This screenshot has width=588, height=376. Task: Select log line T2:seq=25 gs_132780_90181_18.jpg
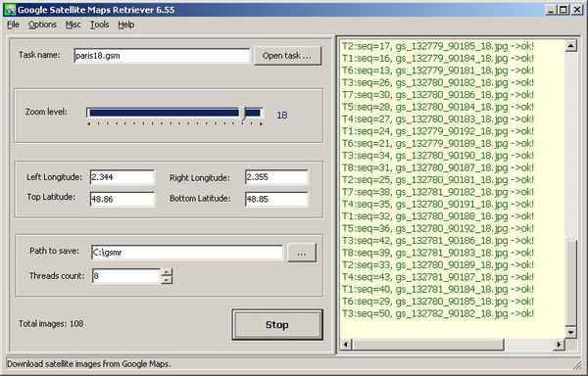pyautogui.click(x=437, y=180)
